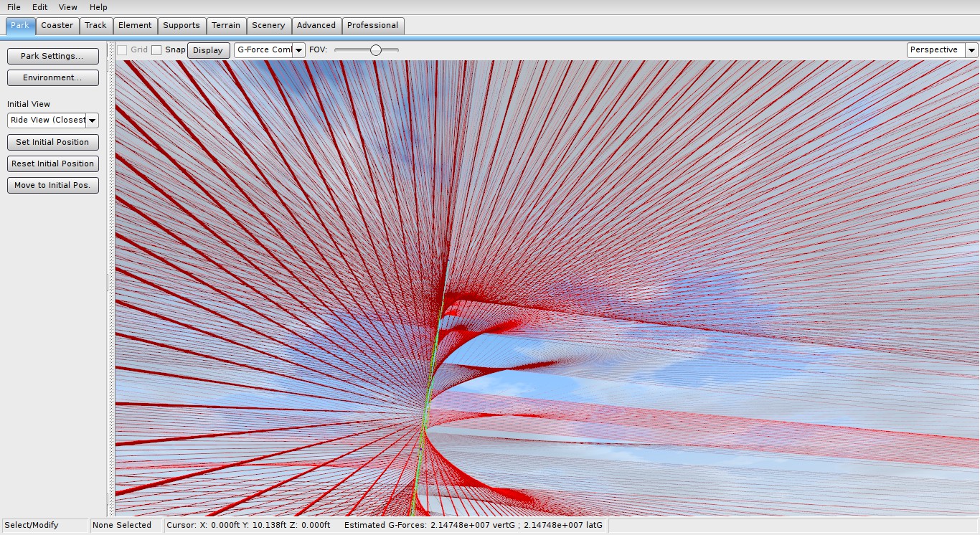Image resolution: width=980 pixels, height=535 pixels.
Task: Click the Display button in toolbar
Action: pos(208,50)
